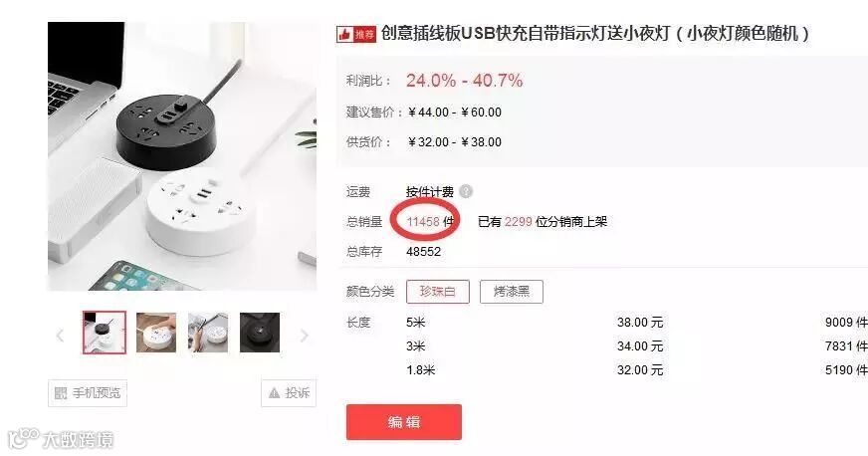Click the main product image
868x456 pixels.
click(x=182, y=156)
